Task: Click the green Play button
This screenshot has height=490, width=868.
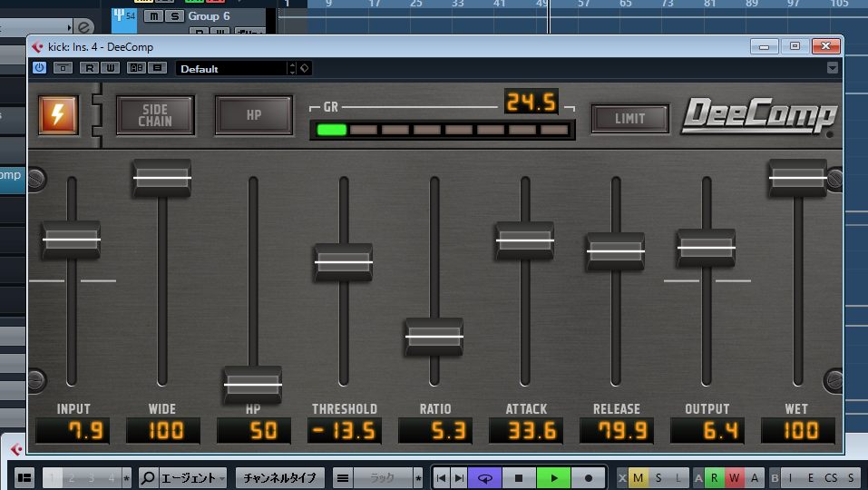Action: point(553,477)
